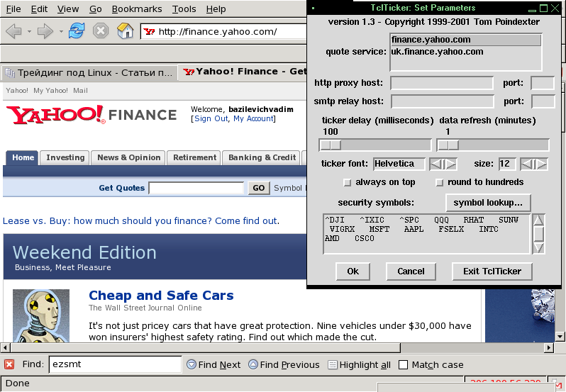
Task: Select finance.yahoo.com quote service
Action: [466, 40]
